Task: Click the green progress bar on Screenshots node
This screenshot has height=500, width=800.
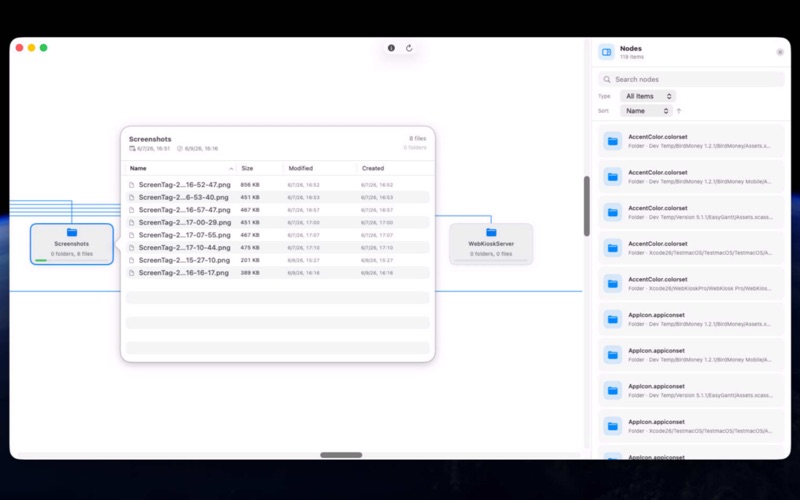Action: coord(41,260)
